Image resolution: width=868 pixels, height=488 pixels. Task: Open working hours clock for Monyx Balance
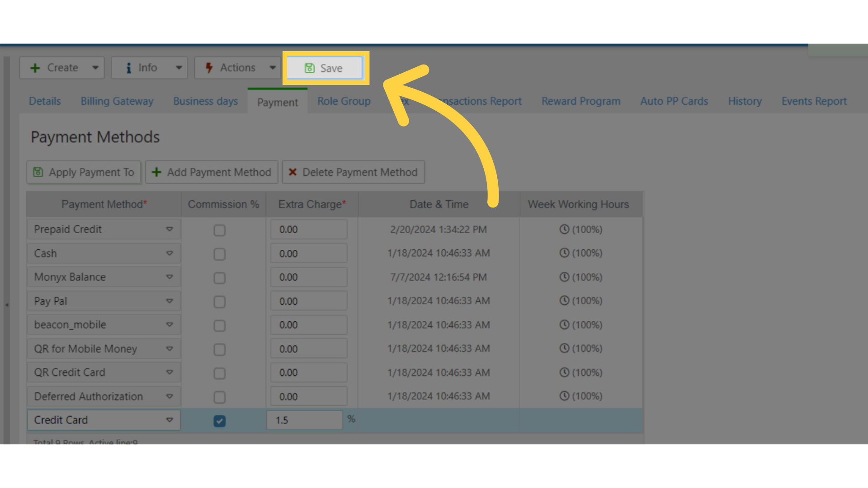pos(564,277)
